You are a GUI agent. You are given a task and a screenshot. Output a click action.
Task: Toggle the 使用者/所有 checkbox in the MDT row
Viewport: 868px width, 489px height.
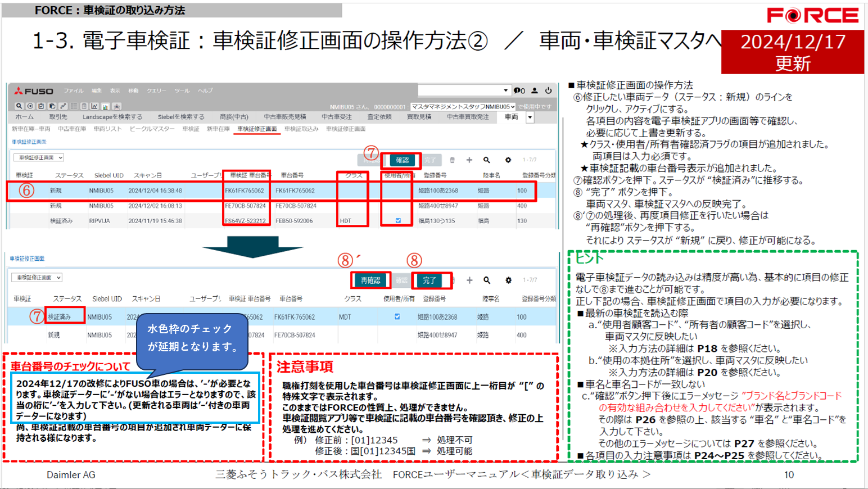(x=397, y=317)
